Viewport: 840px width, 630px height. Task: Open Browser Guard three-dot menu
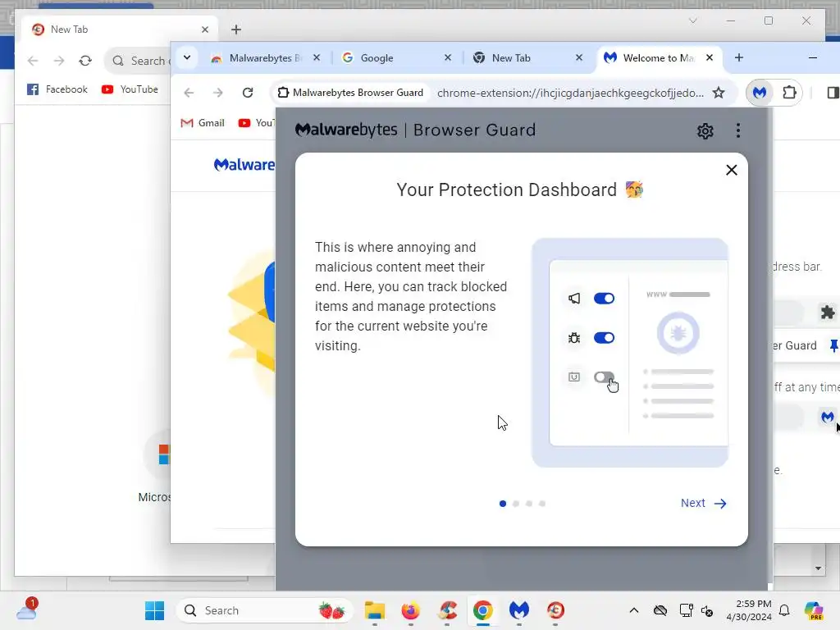coord(738,130)
